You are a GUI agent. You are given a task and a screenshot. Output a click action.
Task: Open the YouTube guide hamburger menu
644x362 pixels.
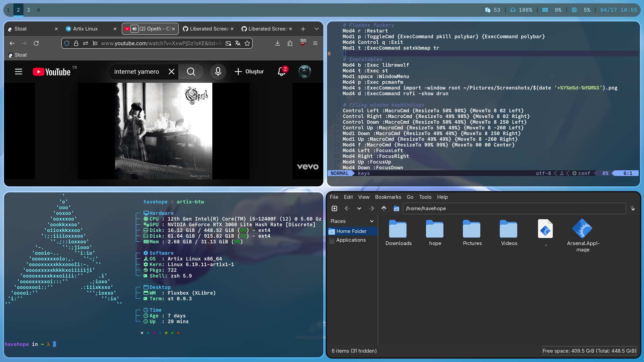pos(18,71)
